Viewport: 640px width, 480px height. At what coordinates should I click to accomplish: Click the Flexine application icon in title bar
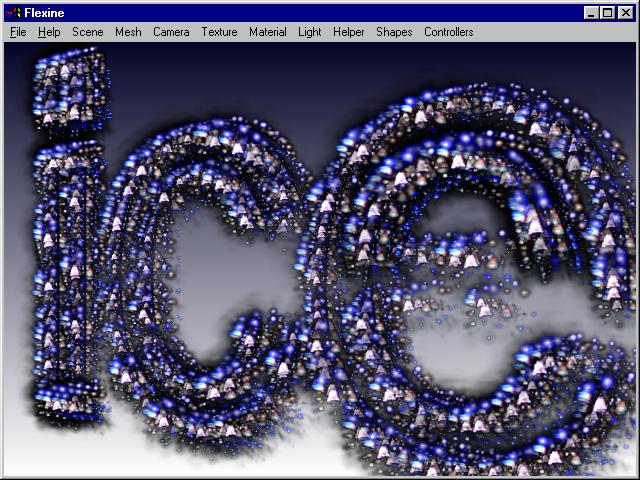tap(13, 13)
